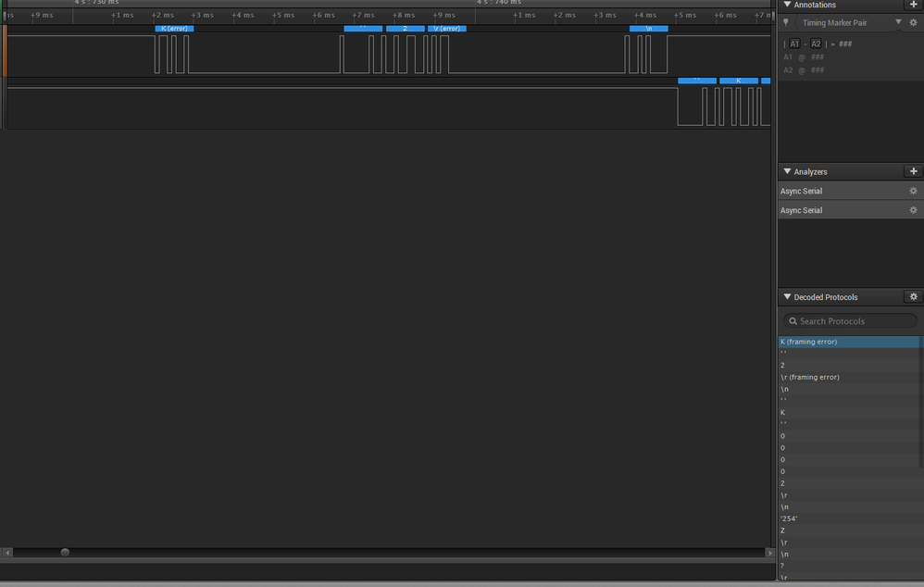Viewport: 924px width, 587px height.
Task: Click the '\r (error)' waveform bubble
Action: point(446,29)
